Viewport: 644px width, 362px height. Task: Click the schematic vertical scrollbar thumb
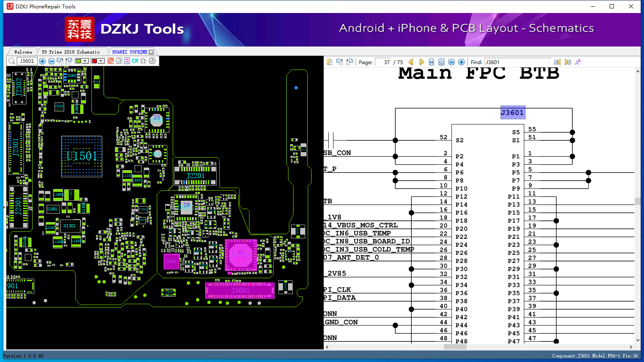[x=637, y=202]
